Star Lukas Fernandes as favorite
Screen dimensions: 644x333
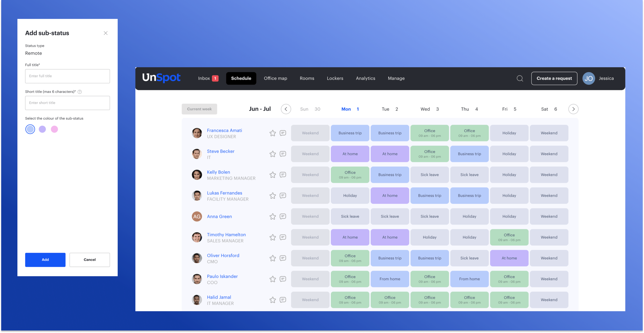pos(273,196)
